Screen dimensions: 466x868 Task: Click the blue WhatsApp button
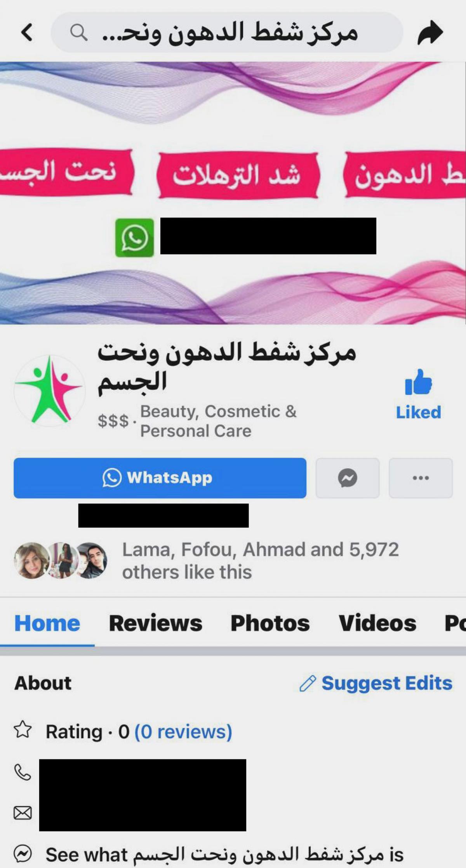(x=160, y=478)
